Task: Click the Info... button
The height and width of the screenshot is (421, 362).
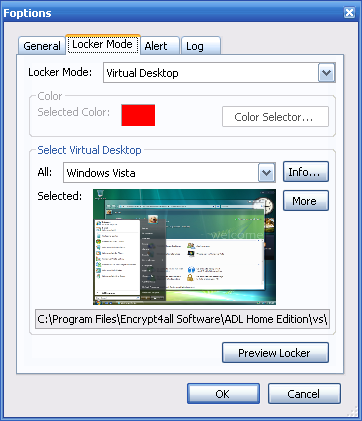Action: coord(306,172)
